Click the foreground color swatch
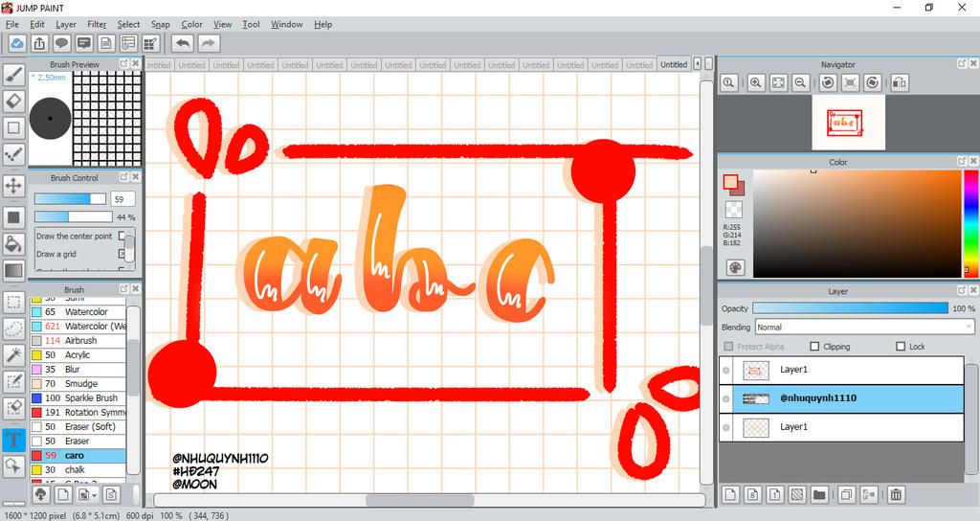This screenshot has height=521, width=980. pyautogui.click(x=730, y=182)
